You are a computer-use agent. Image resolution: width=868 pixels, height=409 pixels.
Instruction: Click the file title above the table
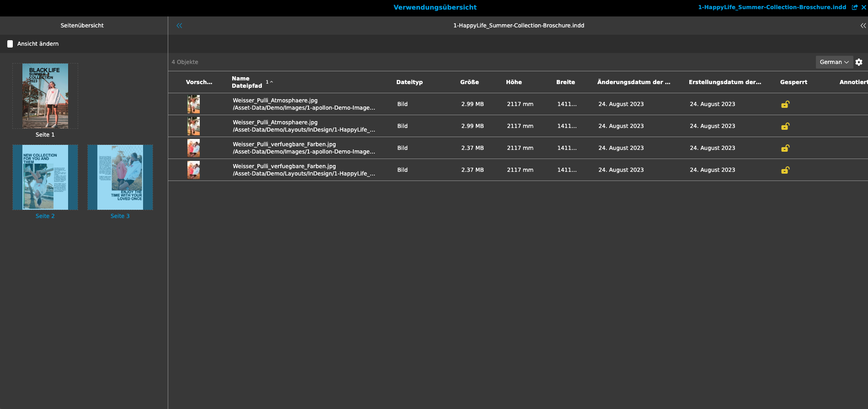[x=519, y=26]
